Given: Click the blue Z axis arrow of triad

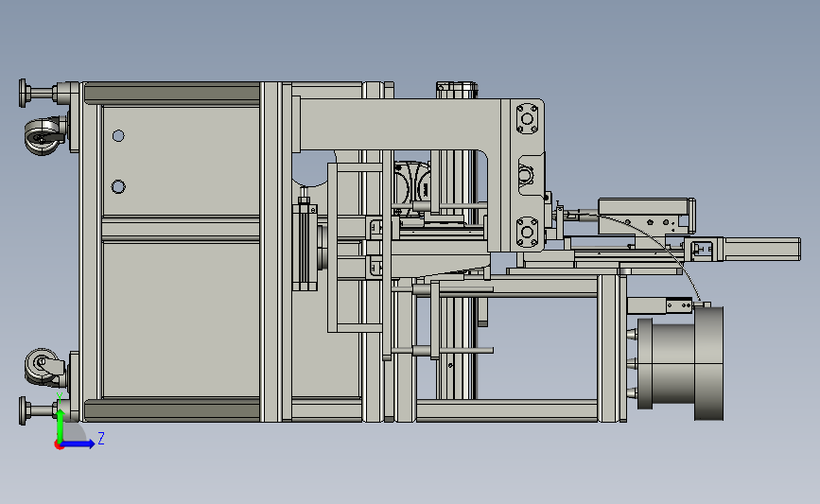Looking at the screenshot, I should click(79, 443).
